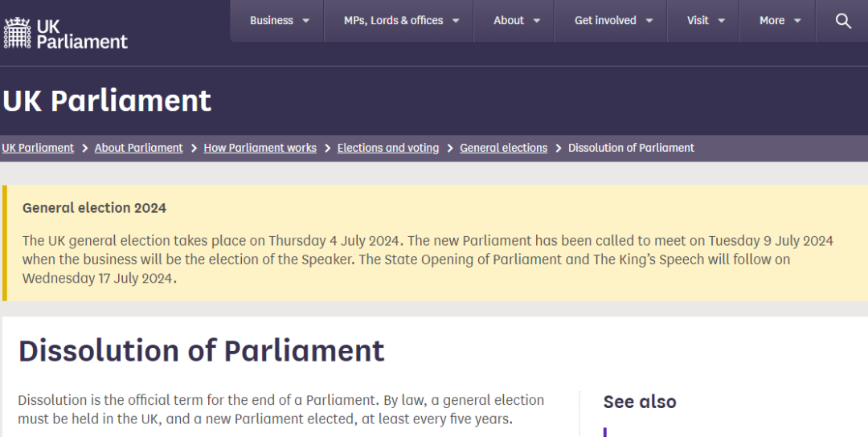Click the General election 2024 notice heading
Screen dimensions: 868x437
tap(94, 208)
